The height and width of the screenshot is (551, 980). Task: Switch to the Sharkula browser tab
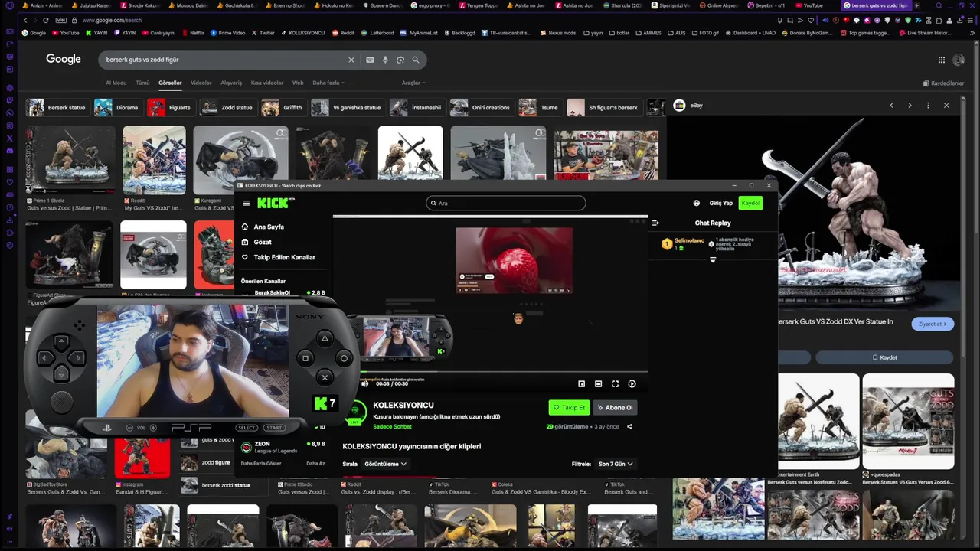point(624,5)
